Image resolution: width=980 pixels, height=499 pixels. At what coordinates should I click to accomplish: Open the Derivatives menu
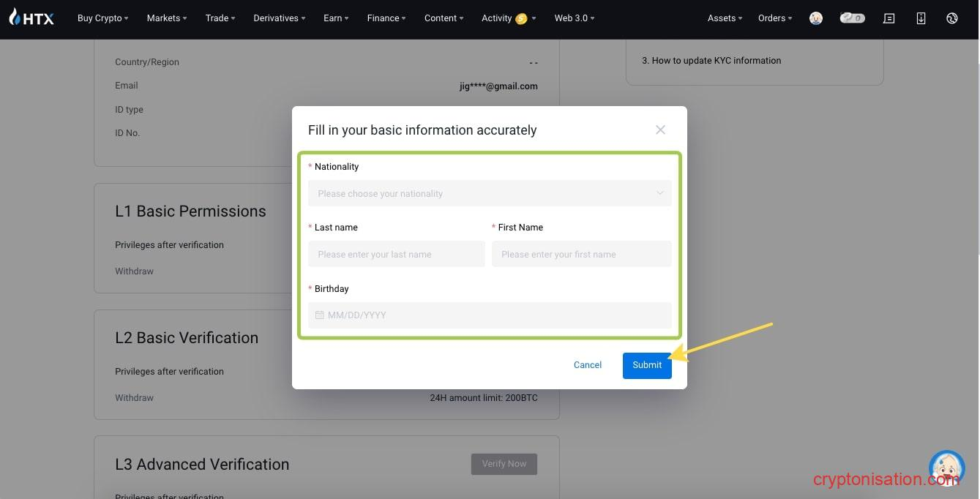279,18
